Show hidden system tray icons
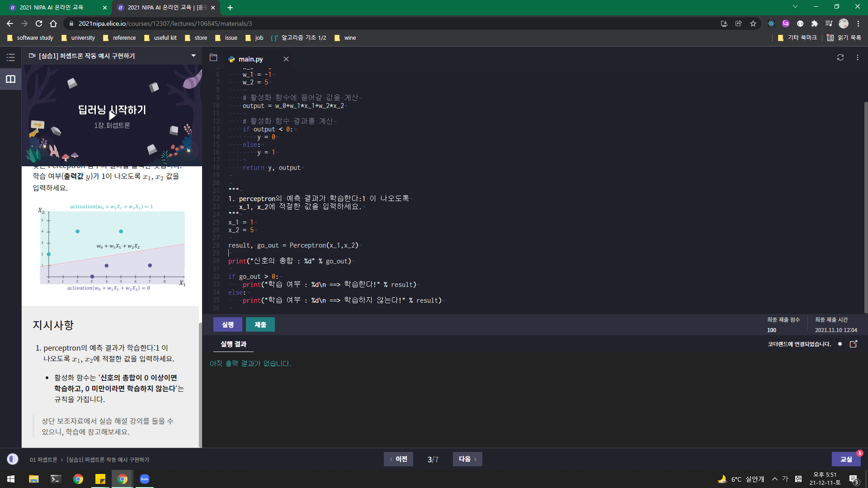Image resolution: width=868 pixels, height=488 pixels. pos(775,479)
